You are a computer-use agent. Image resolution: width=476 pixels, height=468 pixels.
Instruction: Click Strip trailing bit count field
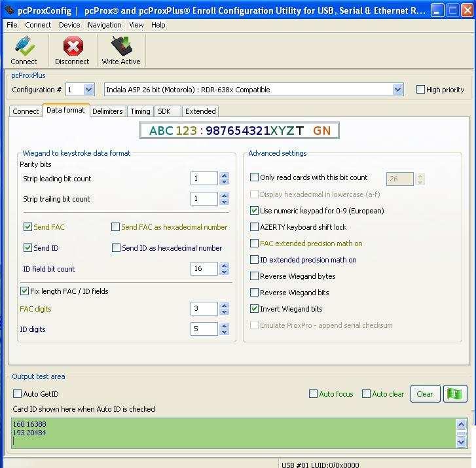204,199
